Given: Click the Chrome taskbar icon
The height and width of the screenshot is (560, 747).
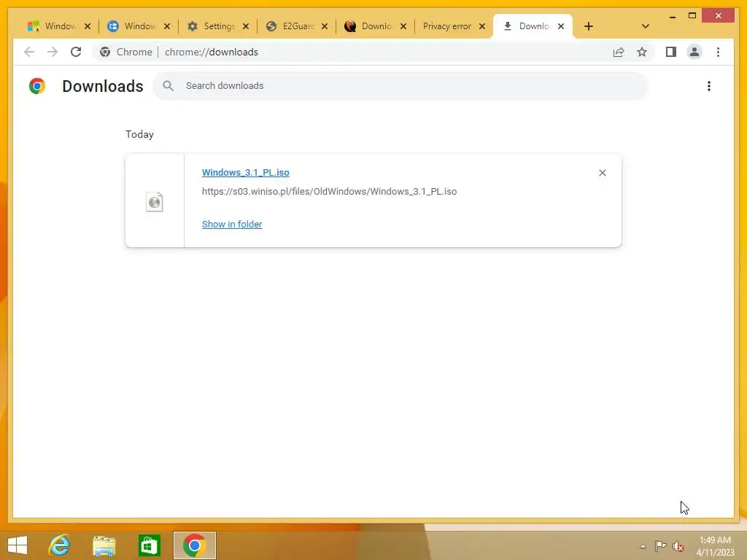Looking at the screenshot, I should click(x=194, y=545).
